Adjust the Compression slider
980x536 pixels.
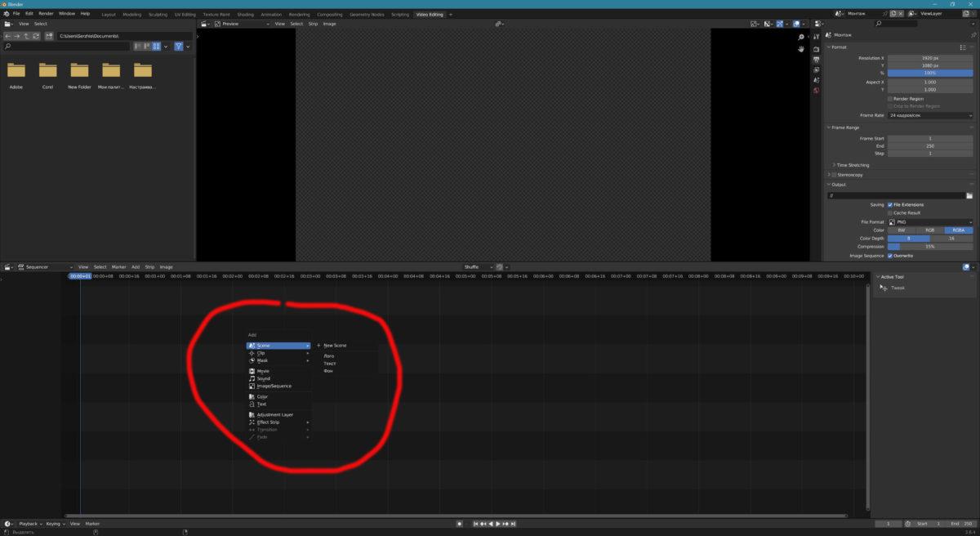931,247
